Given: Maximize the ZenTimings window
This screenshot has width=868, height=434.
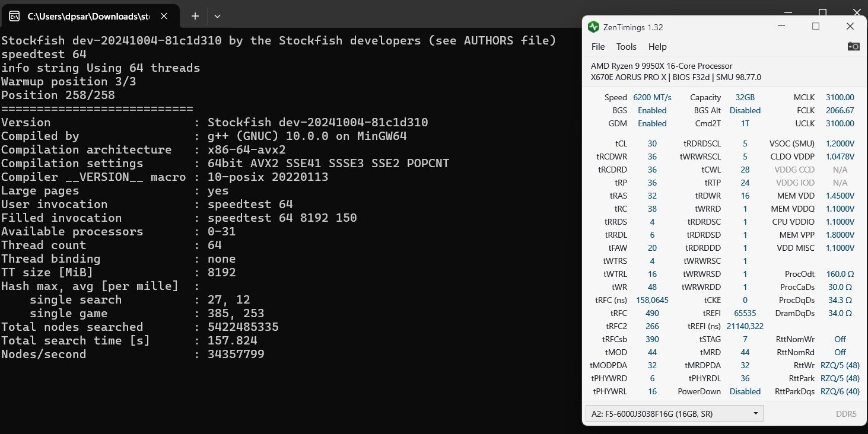Looking at the screenshot, I should pos(816,26).
